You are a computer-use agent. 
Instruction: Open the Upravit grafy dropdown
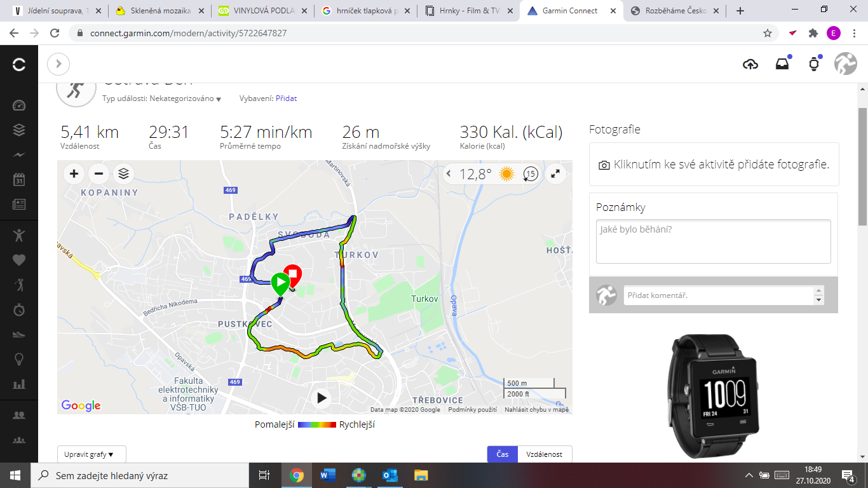pyautogui.click(x=92, y=454)
